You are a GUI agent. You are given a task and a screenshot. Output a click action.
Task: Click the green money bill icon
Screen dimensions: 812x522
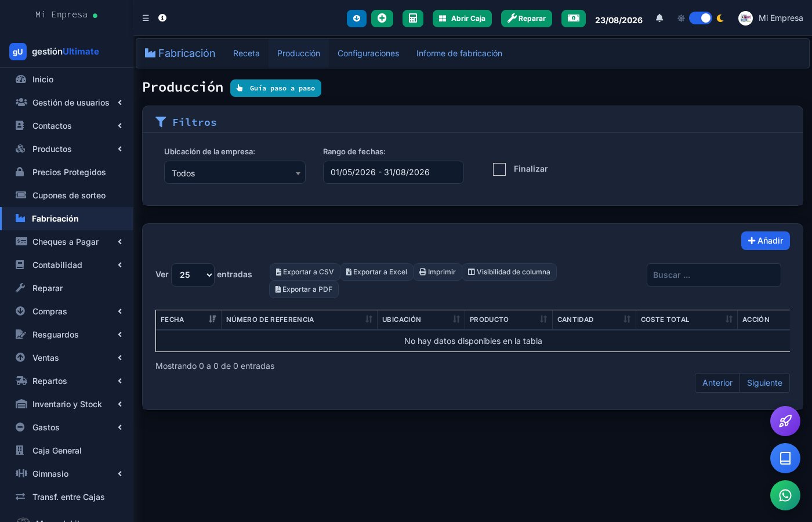574,19
